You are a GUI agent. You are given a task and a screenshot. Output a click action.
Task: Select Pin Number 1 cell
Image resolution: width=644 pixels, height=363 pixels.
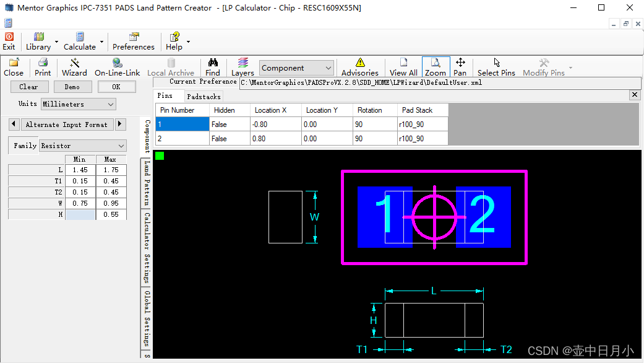[x=182, y=124]
